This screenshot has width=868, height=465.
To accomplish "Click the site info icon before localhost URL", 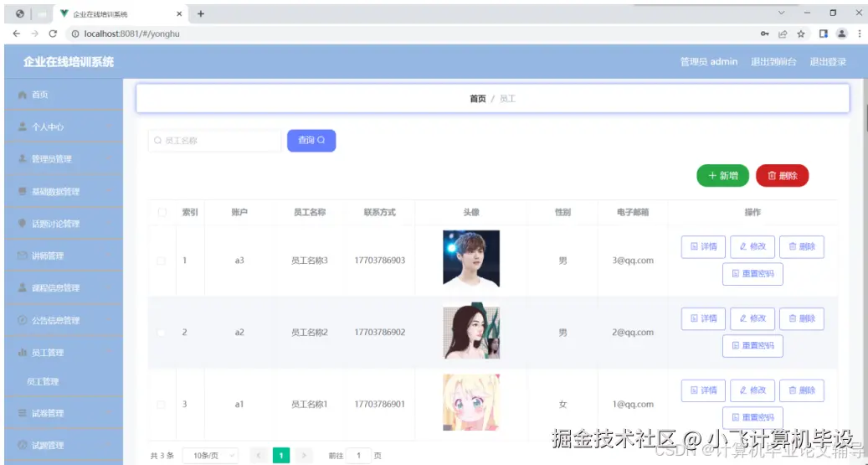I will [x=75, y=34].
